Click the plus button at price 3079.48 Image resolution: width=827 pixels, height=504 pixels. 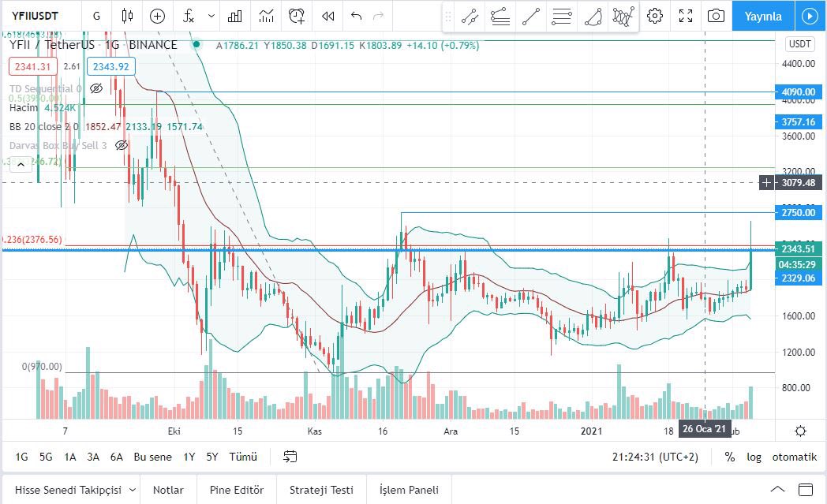coord(766,183)
